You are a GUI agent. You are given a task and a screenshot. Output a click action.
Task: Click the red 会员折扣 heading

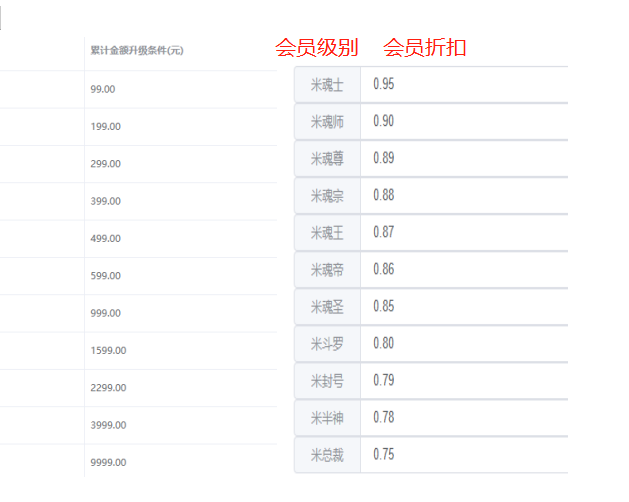(425, 48)
